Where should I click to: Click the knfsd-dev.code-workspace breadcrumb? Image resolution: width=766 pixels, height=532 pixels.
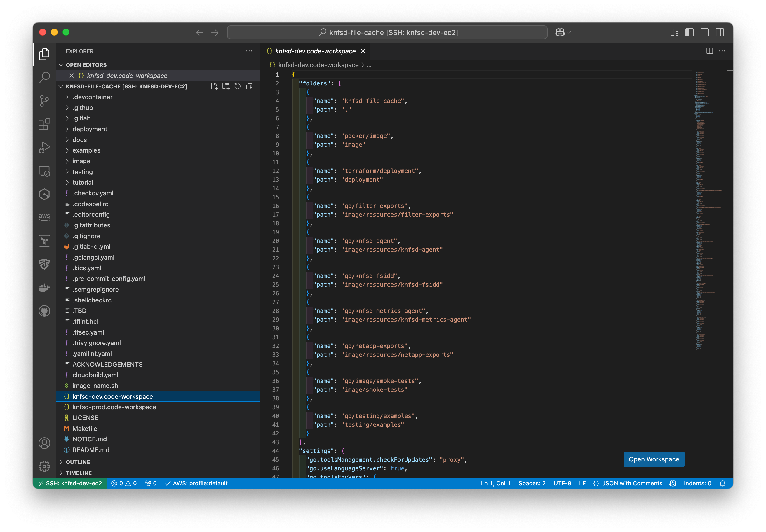tap(318, 65)
